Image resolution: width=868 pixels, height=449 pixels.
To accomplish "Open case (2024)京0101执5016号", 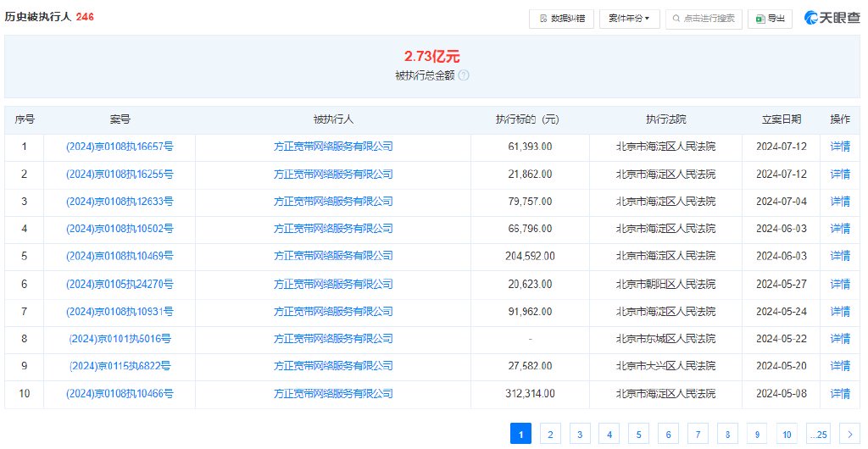I will [x=120, y=338].
